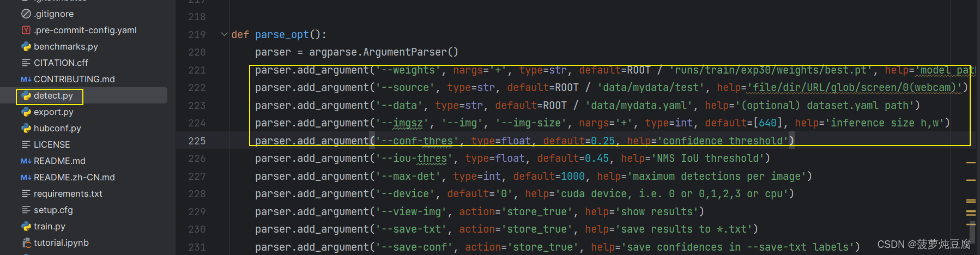Click the setup.cfg file icon

(x=26, y=210)
